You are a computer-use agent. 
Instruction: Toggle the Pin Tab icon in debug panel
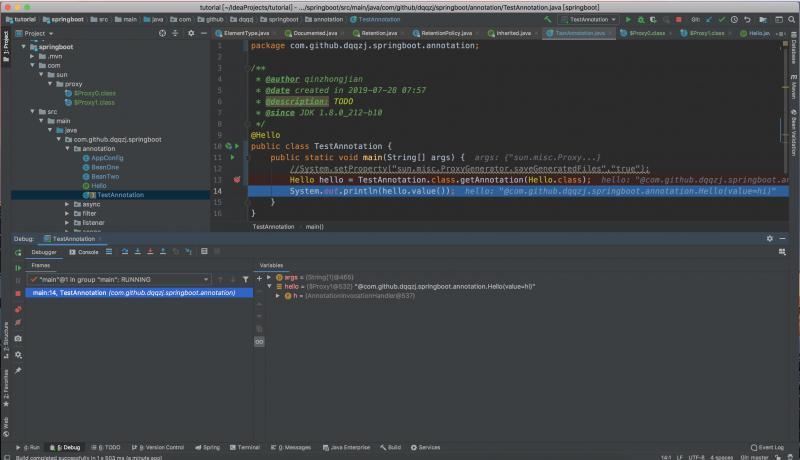(18, 370)
